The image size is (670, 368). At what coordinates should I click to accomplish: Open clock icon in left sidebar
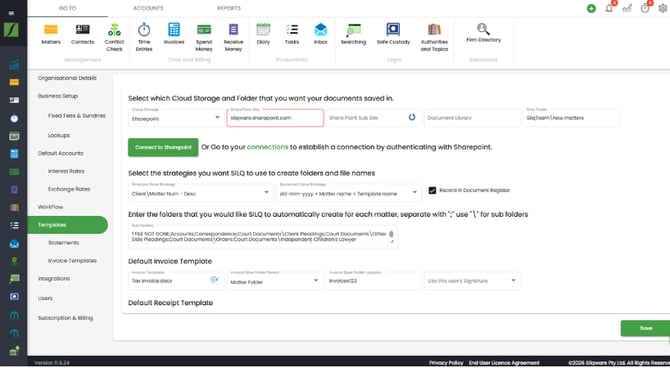click(14, 118)
